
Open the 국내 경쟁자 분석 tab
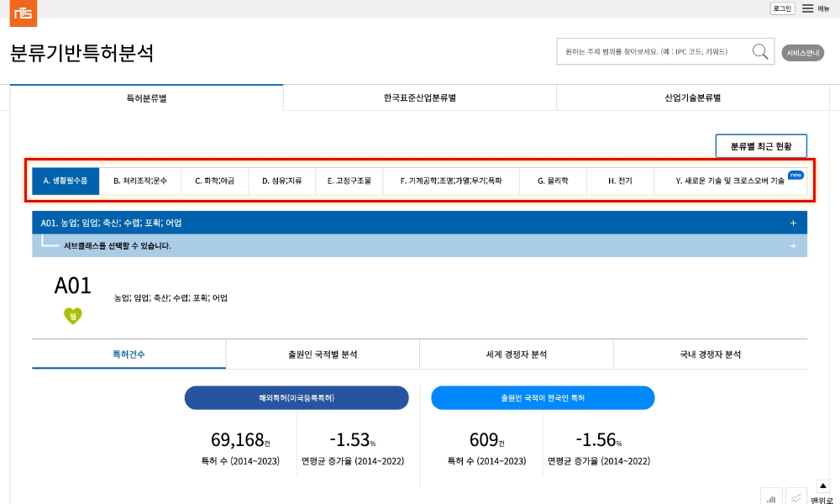711,354
